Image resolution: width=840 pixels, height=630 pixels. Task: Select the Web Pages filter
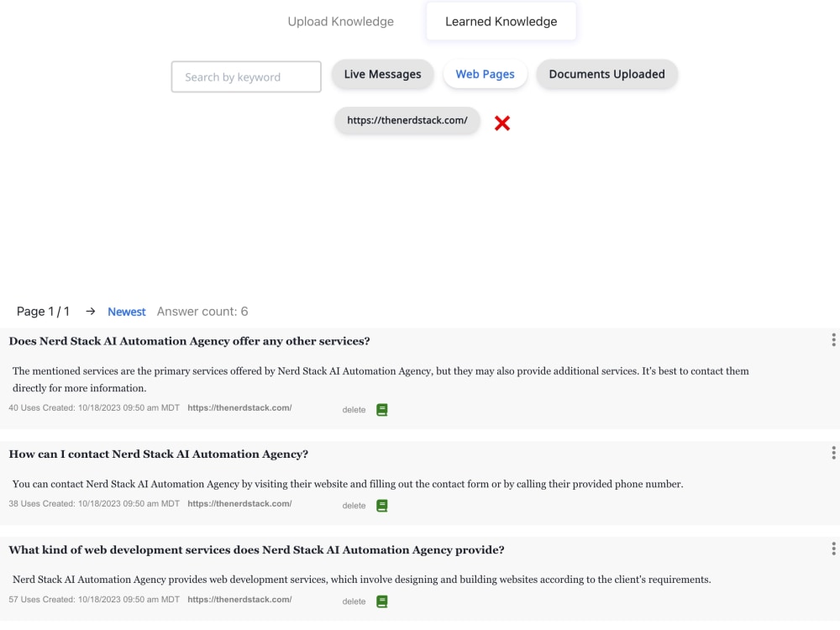tap(485, 74)
